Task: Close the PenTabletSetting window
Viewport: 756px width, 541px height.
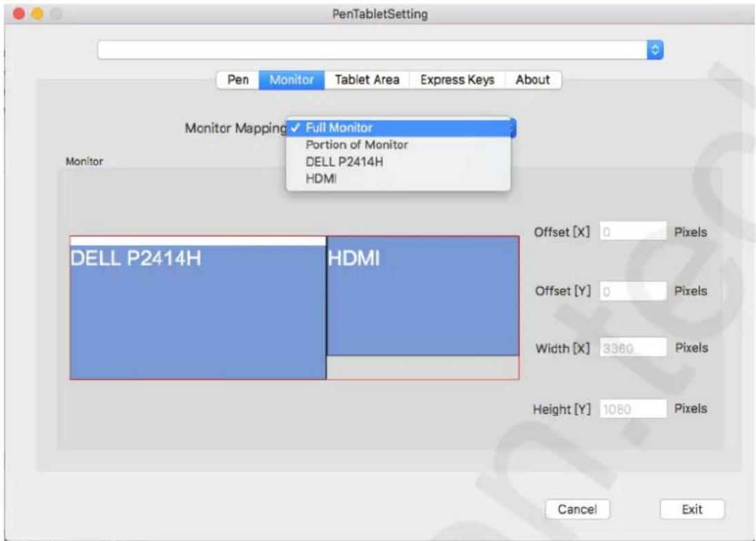Action: click(x=19, y=14)
